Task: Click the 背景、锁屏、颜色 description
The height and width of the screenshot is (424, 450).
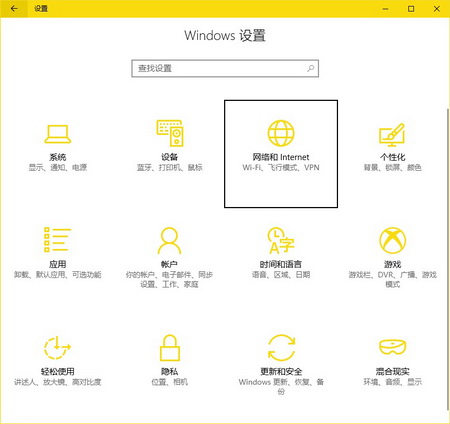Action: pyautogui.click(x=392, y=167)
